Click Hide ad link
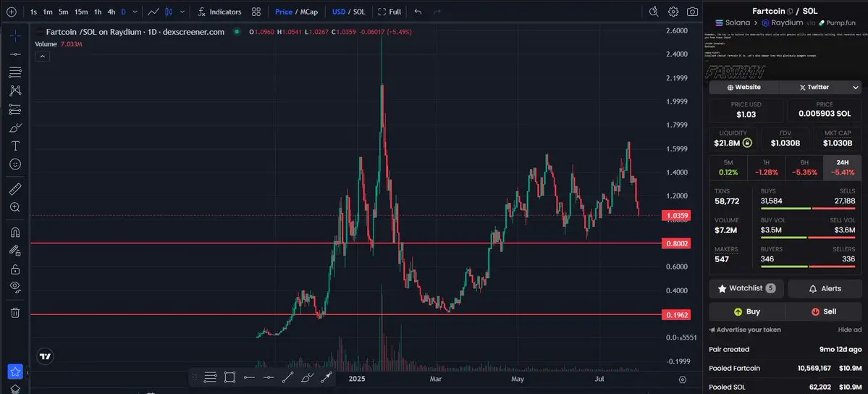868x394 pixels. (850, 330)
